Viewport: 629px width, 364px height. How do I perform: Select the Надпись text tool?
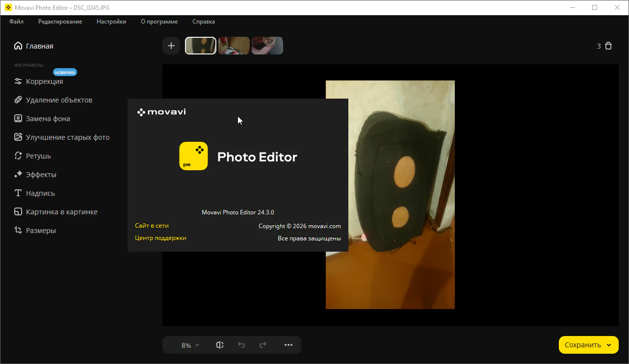40,193
